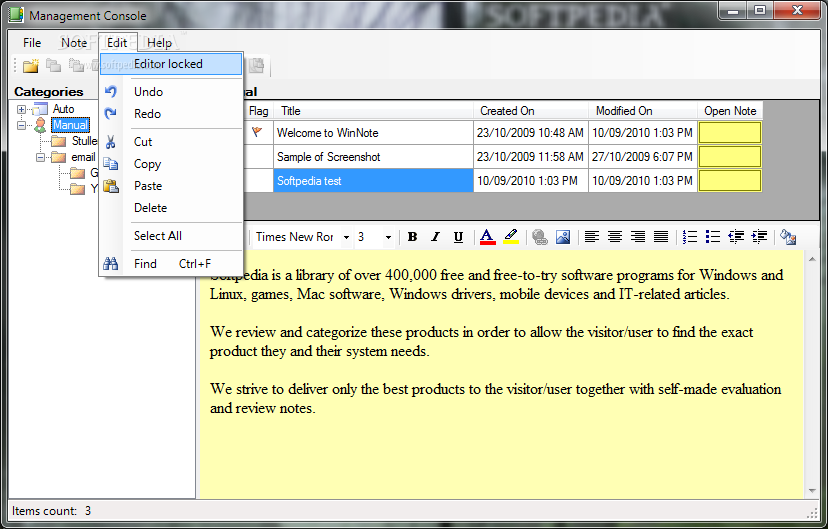Select the Manual category in the tree

(70, 125)
